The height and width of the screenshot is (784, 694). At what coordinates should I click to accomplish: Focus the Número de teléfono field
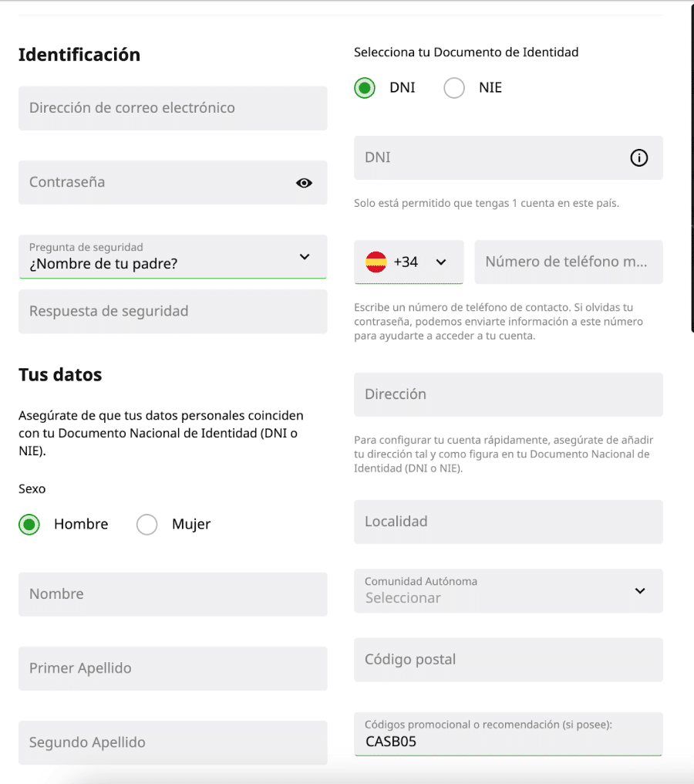(x=568, y=262)
